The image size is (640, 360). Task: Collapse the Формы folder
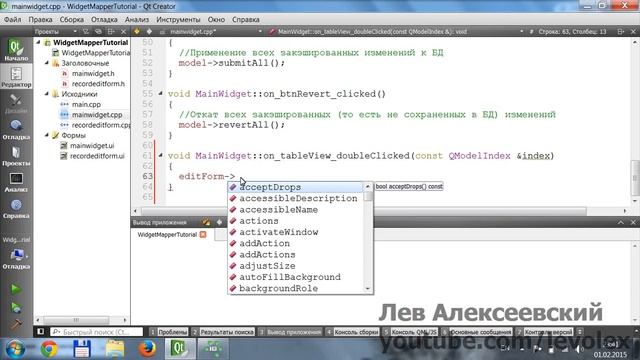pyautogui.click(x=47, y=135)
